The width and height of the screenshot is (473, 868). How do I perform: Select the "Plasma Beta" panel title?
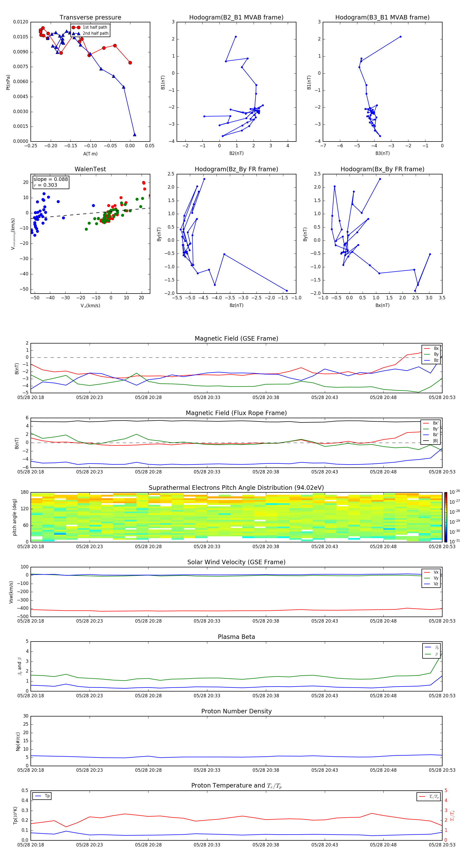coord(236,637)
